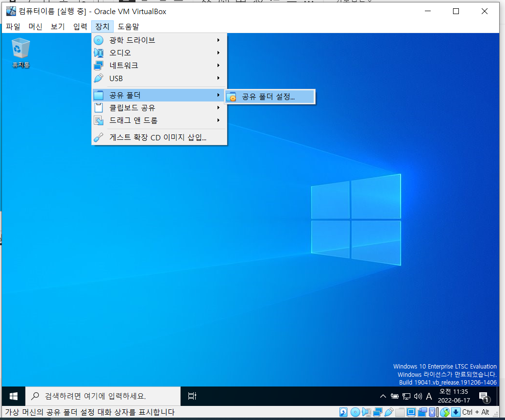Click the IME language indicator A
The height and width of the screenshot is (420, 505).
(429, 396)
